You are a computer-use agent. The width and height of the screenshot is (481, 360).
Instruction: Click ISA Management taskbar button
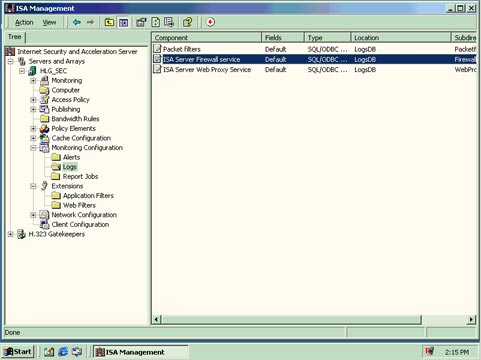pyautogui.click(x=140, y=352)
